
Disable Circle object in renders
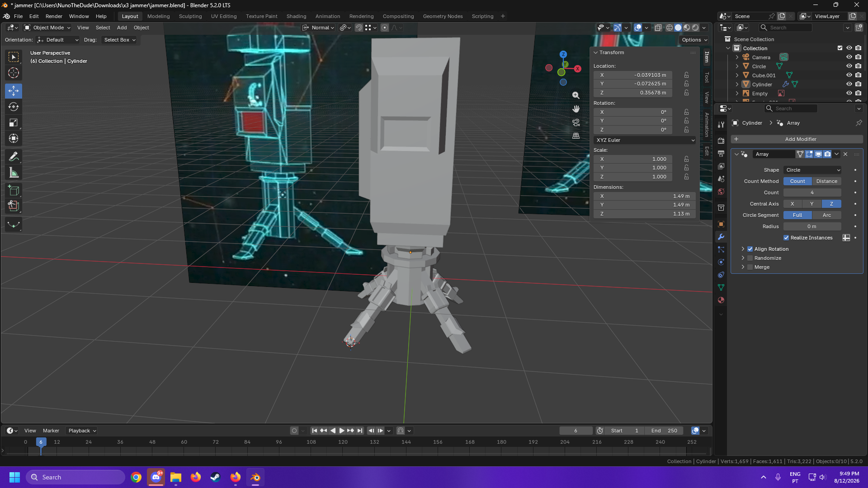pos(858,66)
